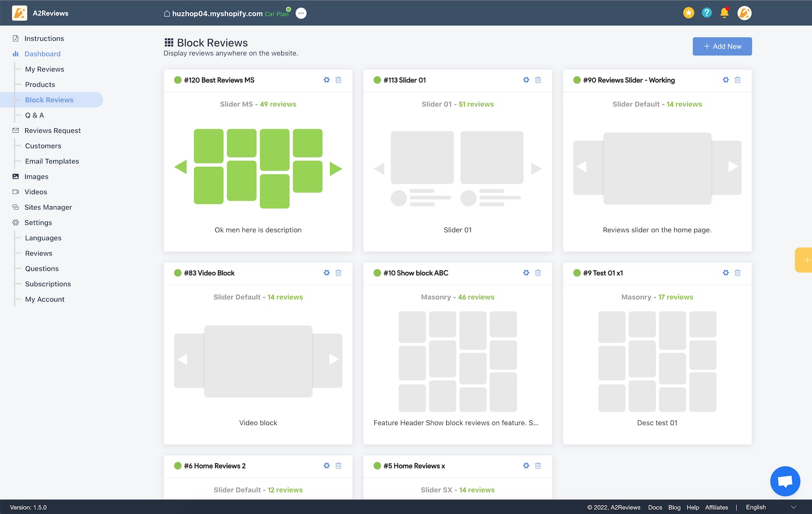Toggle status indicator for #9 Test 01 x1
This screenshot has height=514, width=812.
(x=577, y=273)
